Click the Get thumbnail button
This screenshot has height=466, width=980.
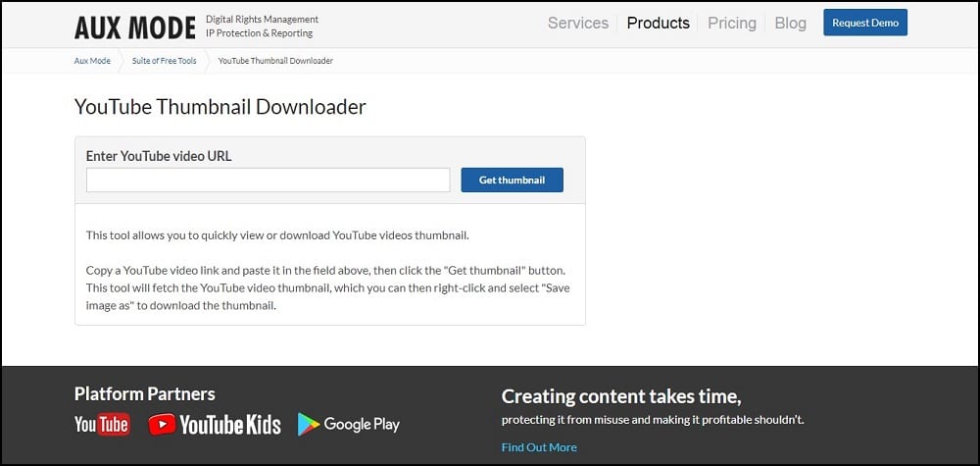click(512, 181)
